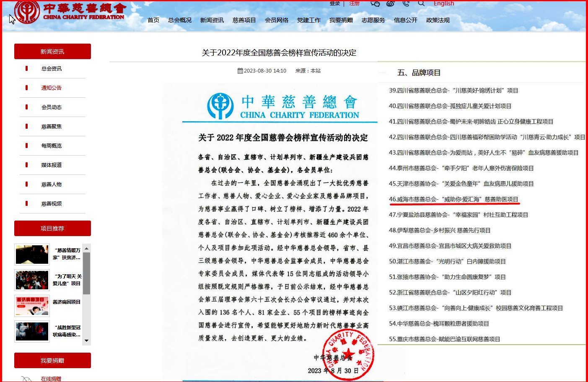Viewport: 588px width, 382px height.
Task: Click the 注册 register link
Action: pyautogui.click(x=355, y=3)
